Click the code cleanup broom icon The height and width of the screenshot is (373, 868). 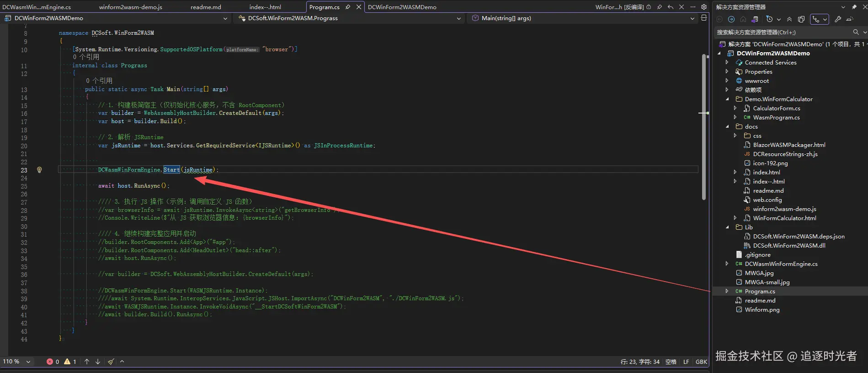(111, 362)
